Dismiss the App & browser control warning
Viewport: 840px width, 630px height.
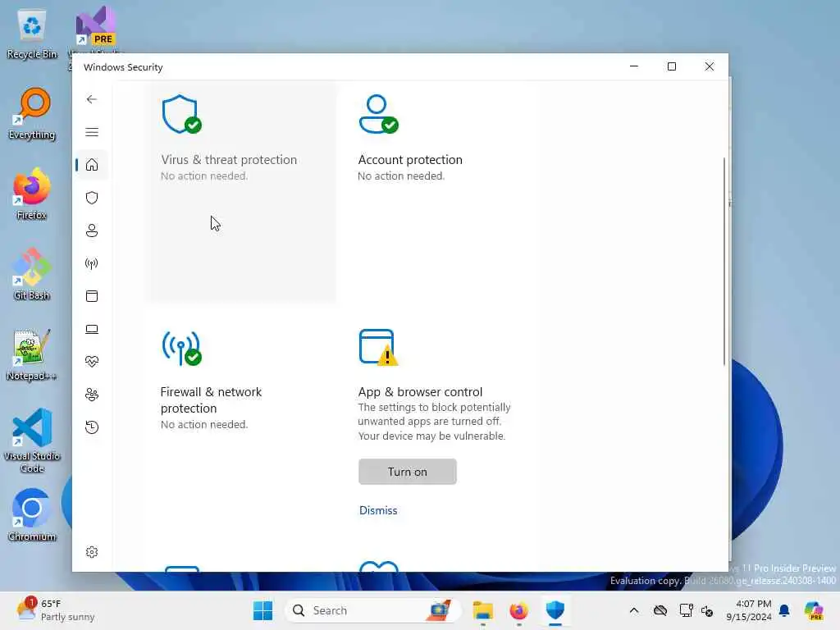pos(378,510)
